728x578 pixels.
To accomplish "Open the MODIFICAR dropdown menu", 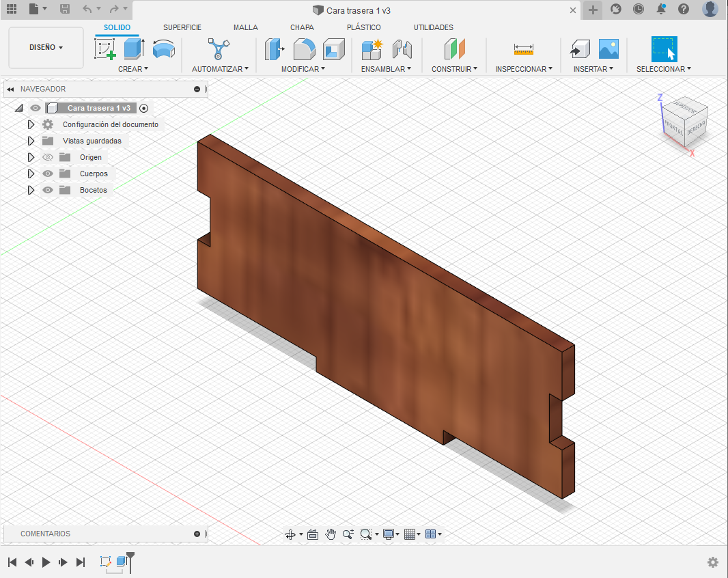I will 303,69.
